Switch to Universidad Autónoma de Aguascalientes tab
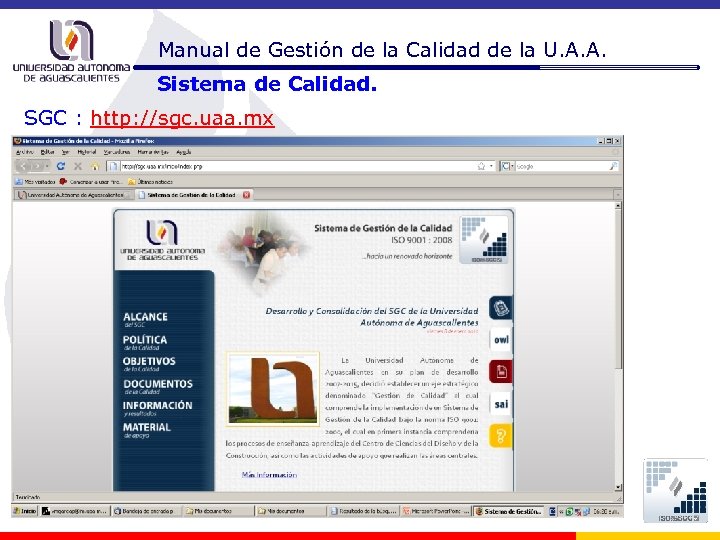 [x=73, y=195]
